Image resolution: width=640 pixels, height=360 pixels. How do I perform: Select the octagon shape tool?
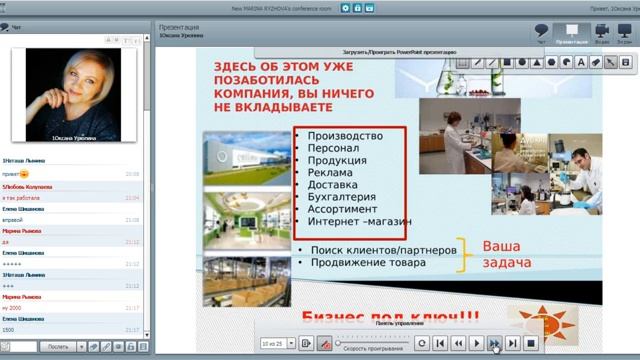tap(551, 62)
